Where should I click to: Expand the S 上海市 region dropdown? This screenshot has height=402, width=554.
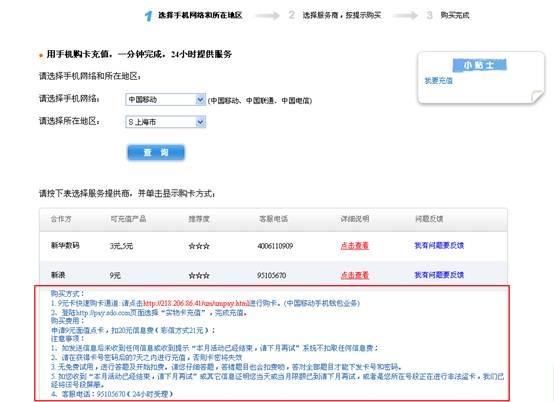click(x=165, y=122)
